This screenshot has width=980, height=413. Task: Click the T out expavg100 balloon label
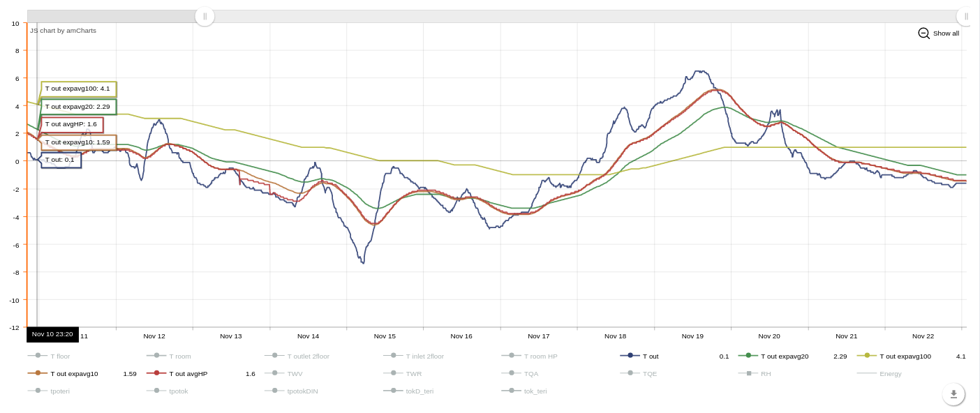point(78,89)
